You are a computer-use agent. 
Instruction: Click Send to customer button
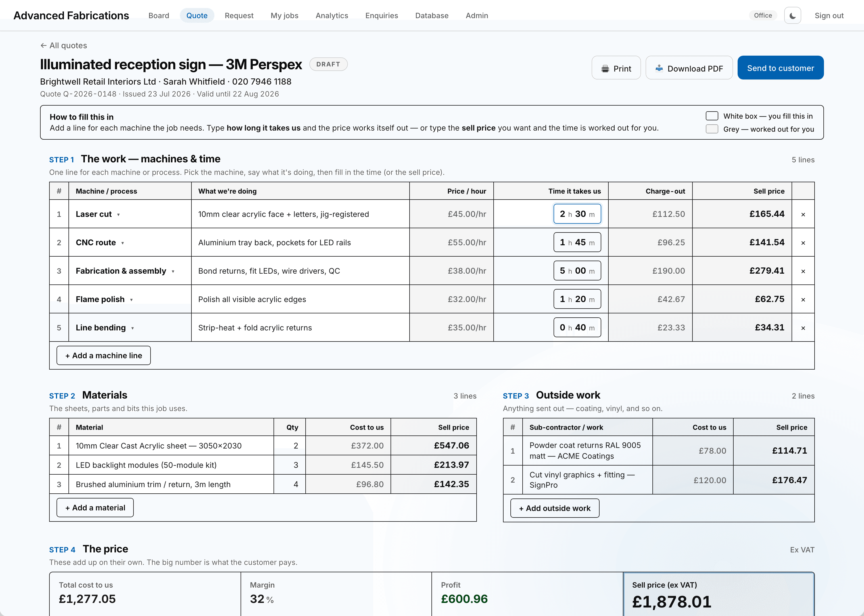(780, 68)
